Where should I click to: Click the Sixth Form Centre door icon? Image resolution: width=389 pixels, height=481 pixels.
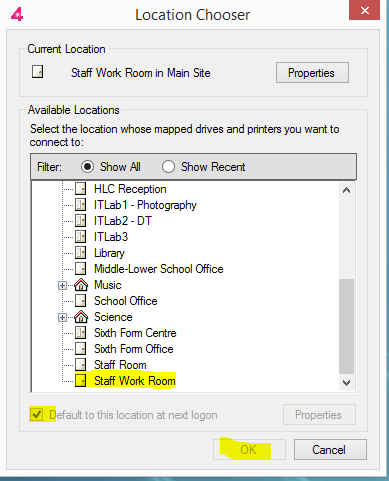80,333
